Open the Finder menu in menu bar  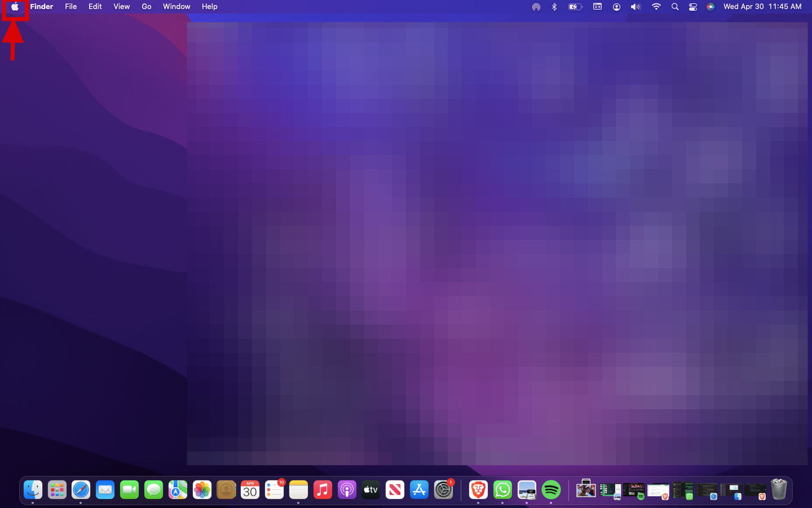coord(42,7)
